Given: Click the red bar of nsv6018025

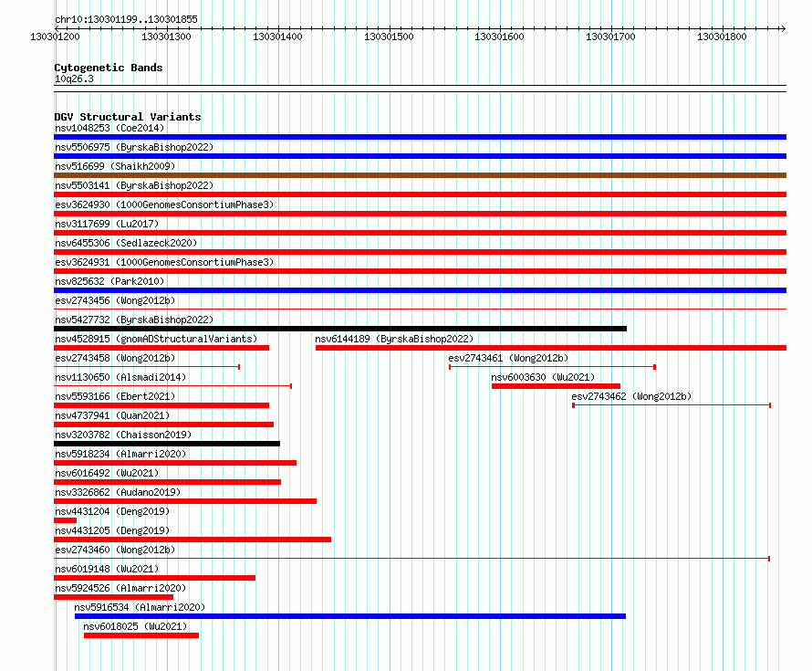Looking at the screenshot, I should [x=141, y=635].
